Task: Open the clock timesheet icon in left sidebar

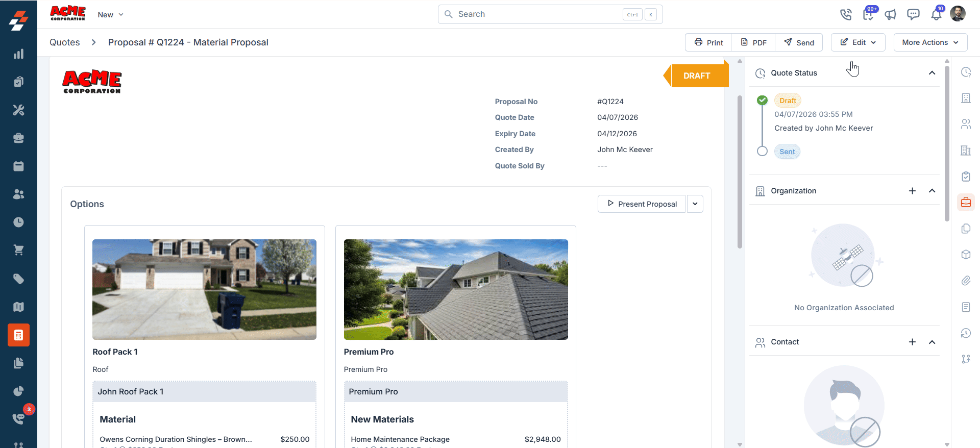Action: point(18,222)
